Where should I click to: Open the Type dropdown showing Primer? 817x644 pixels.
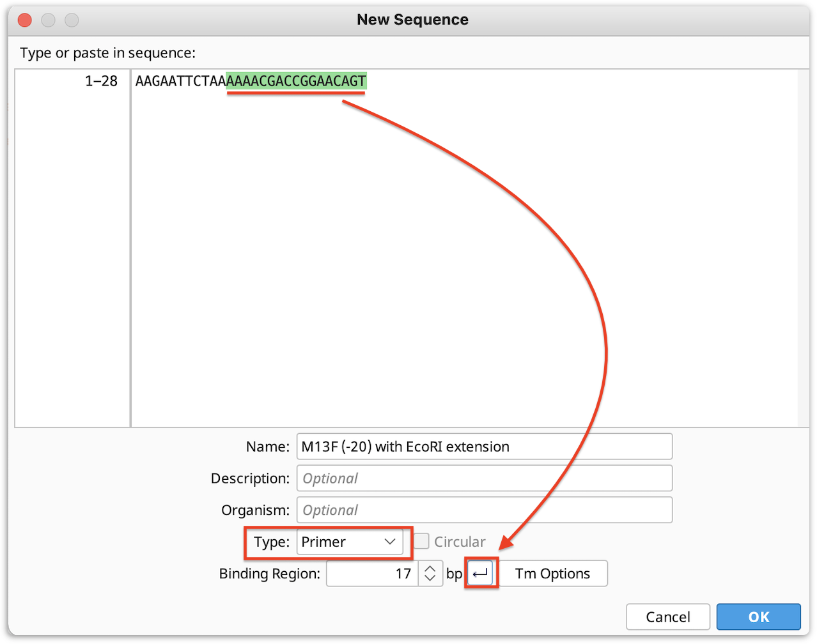pos(350,542)
